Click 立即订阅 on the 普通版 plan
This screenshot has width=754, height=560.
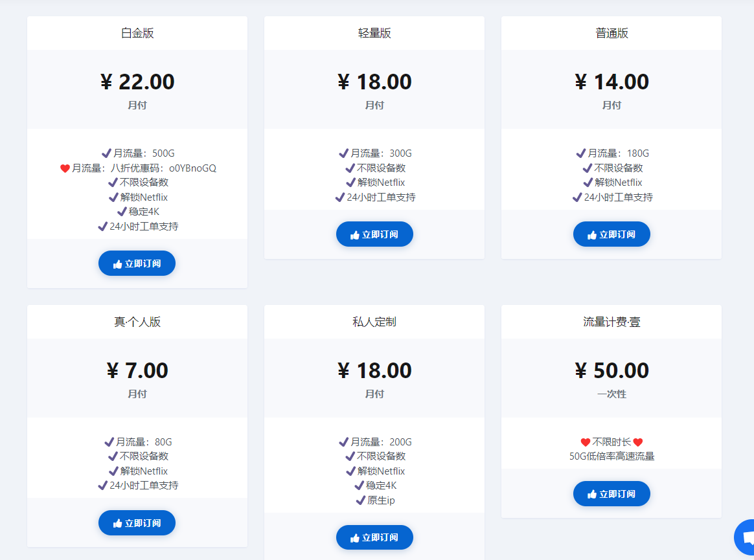pyautogui.click(x=611, y=234)
